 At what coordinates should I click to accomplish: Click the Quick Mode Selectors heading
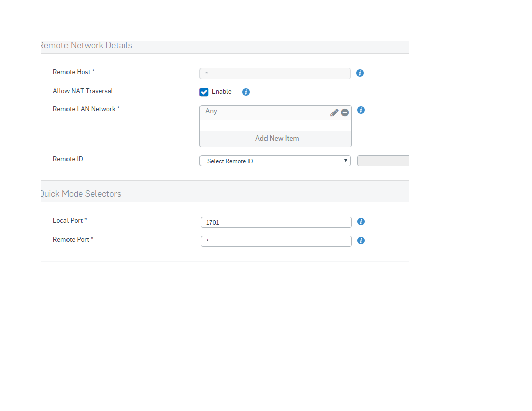click(x=81, y=194)
